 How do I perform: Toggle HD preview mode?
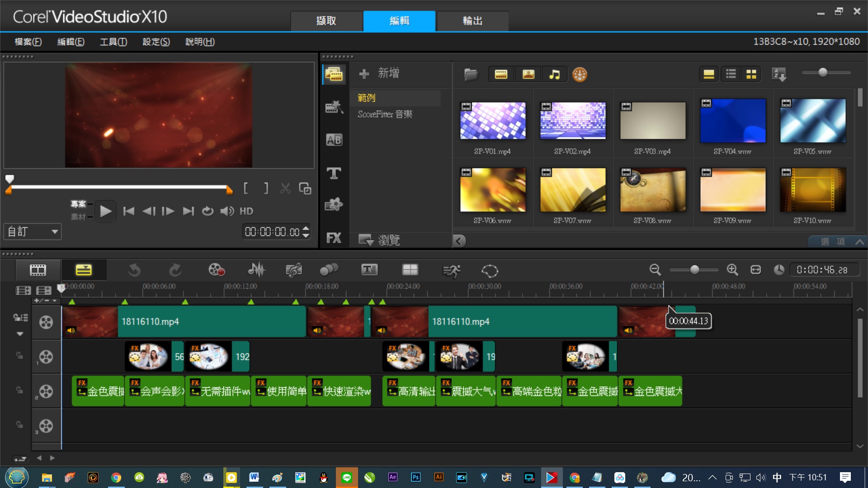246,211
